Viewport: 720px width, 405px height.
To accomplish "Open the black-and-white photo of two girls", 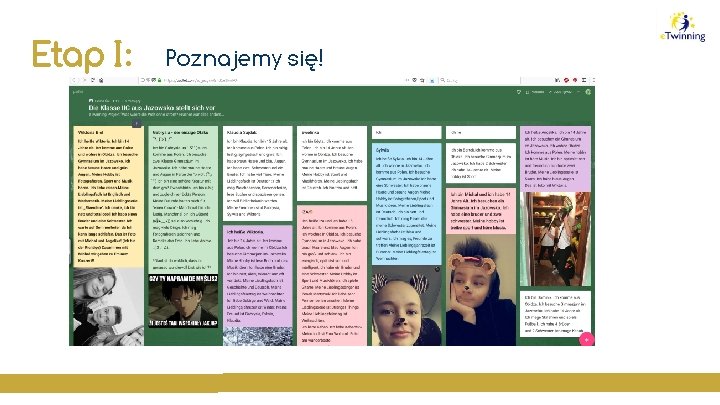I will [108, 306].
